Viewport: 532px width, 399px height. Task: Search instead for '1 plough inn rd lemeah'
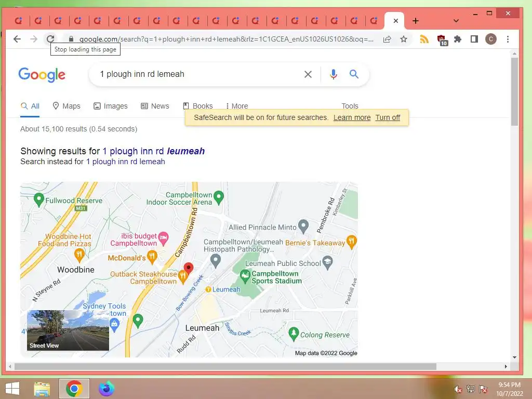pos(126,162)
